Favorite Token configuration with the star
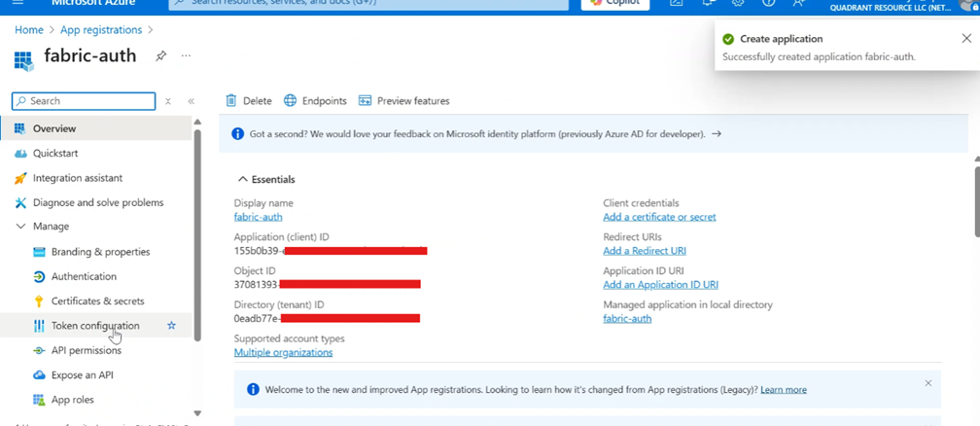 pyautogui.click(x=171, y=325)
